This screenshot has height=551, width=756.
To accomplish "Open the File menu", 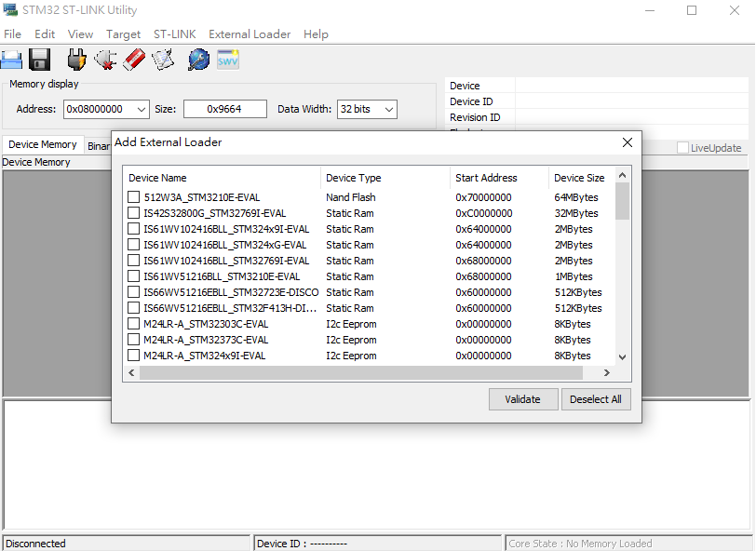I will click(12, 34).
